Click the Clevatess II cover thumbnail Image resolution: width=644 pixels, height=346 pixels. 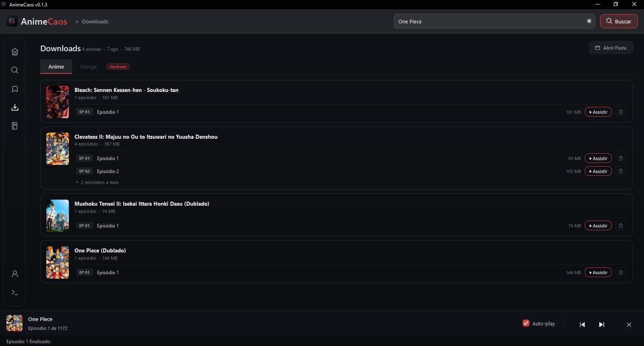[x=58, y=149]
